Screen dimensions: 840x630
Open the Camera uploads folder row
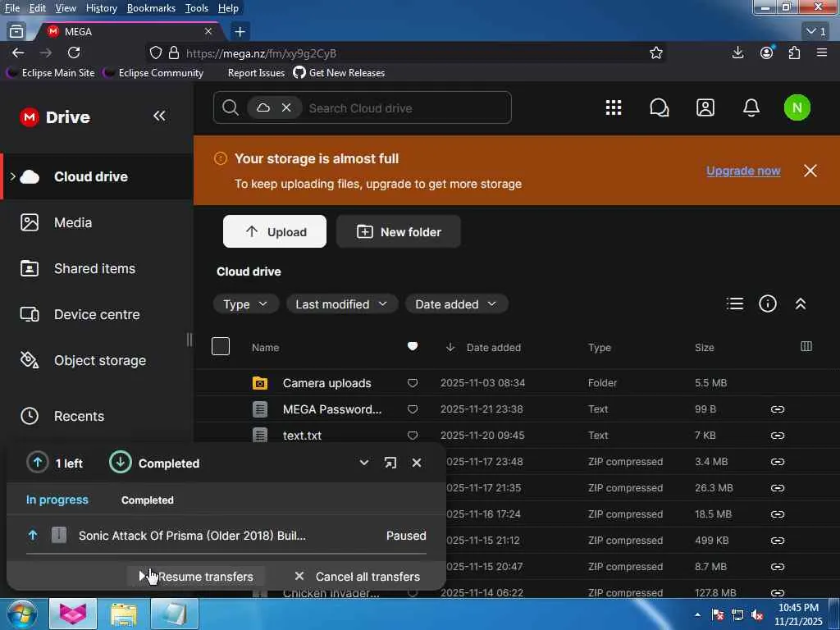517,383
